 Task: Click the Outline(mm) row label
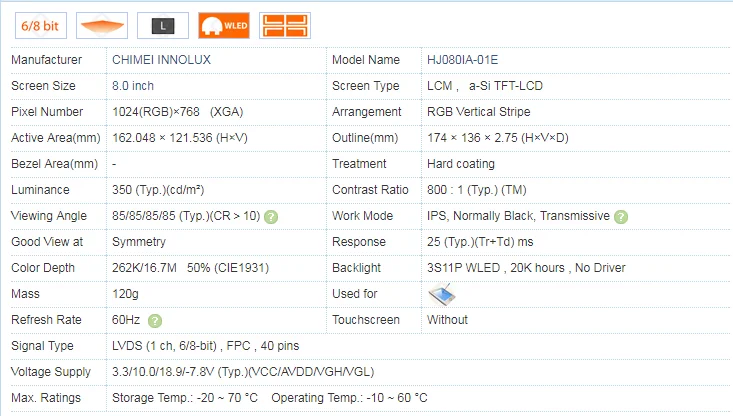click(365, 138)
